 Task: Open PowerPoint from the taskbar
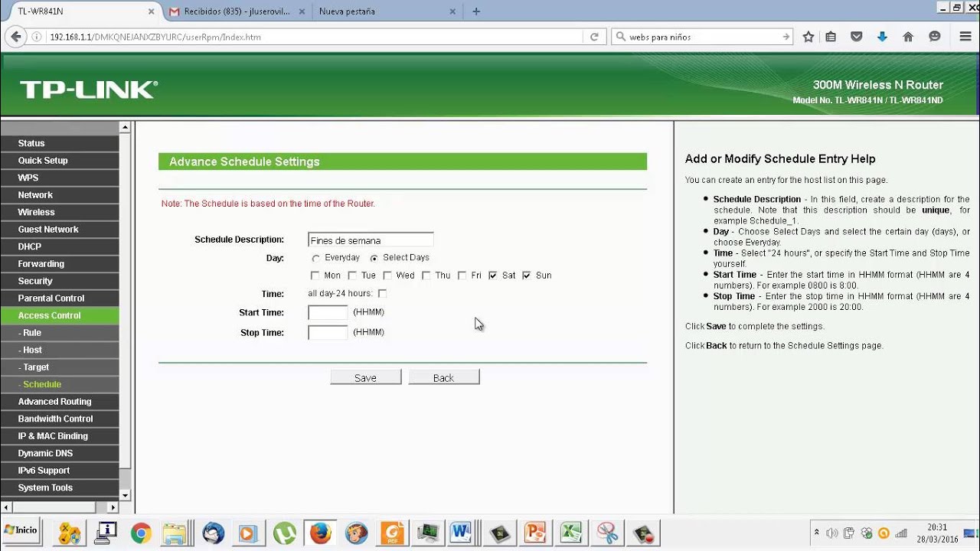[534, 533]
